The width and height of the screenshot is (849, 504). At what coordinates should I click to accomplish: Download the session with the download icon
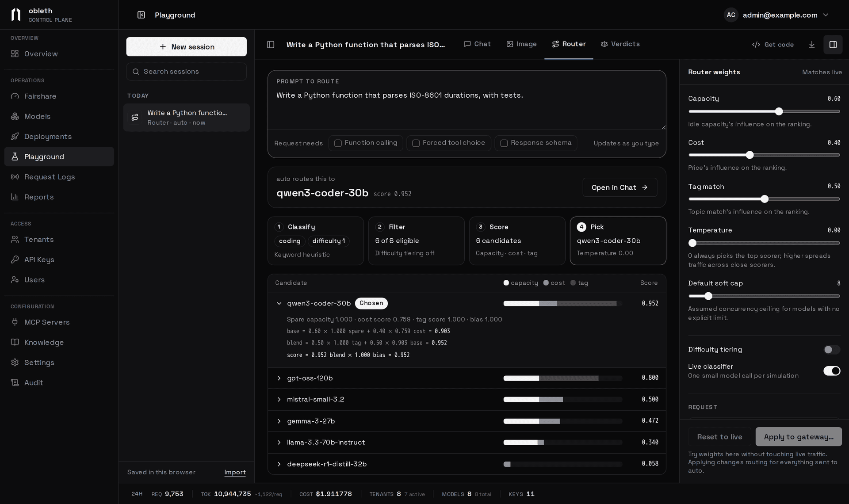click(812, 45)
